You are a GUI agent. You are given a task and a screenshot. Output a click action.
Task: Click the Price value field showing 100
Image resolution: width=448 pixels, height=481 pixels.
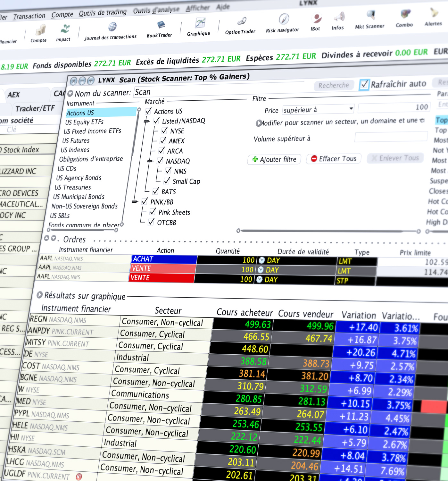pyautogui.click(x=394, y=108)
